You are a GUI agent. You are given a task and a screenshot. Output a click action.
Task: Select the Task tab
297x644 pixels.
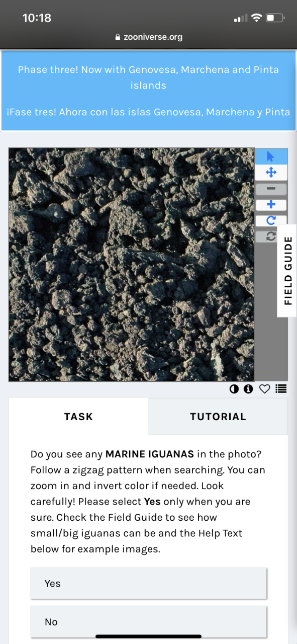(x=78, y=417)
